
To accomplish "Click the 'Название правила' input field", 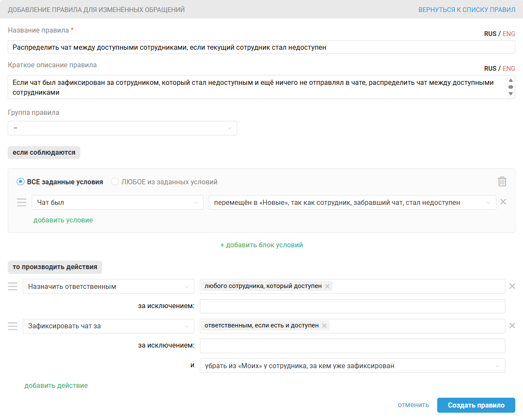I will tap(261, 47).
